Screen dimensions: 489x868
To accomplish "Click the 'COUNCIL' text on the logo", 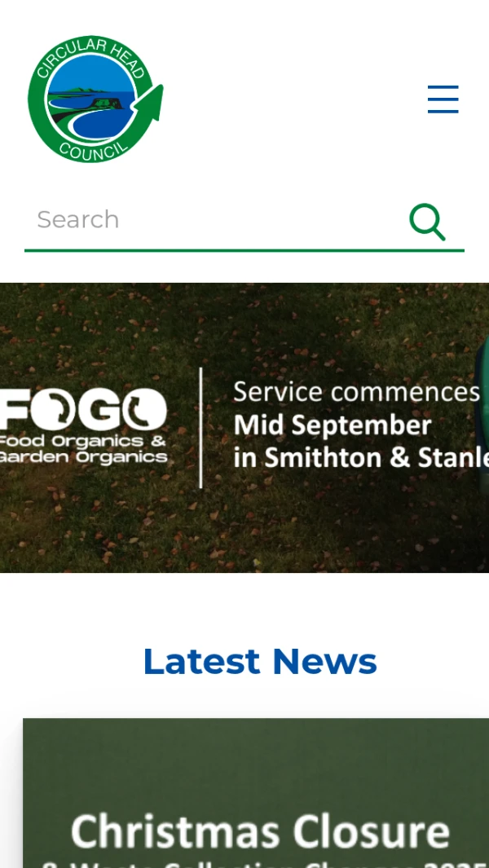I will [x=93, y=149].
